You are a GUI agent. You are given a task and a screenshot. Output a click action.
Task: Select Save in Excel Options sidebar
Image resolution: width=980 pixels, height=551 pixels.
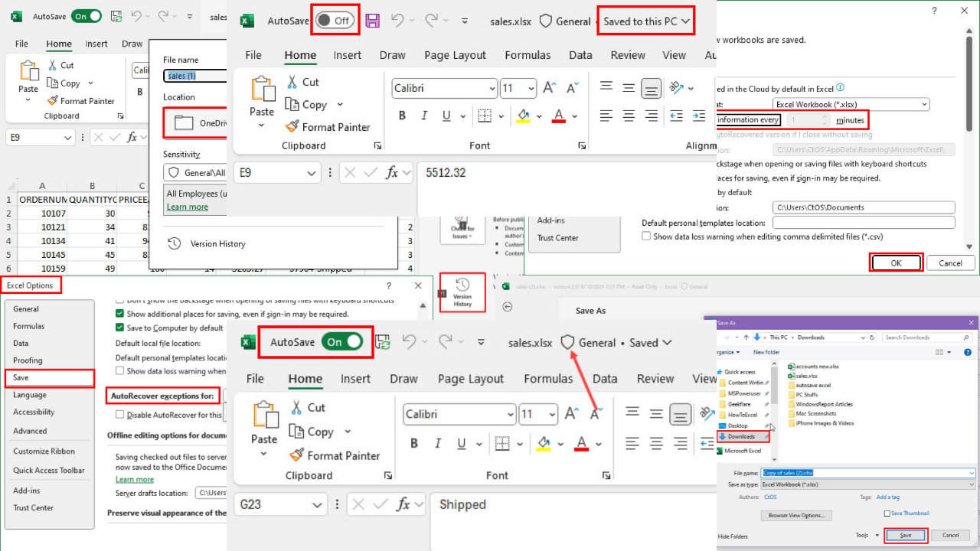click(x=49, y=377)
